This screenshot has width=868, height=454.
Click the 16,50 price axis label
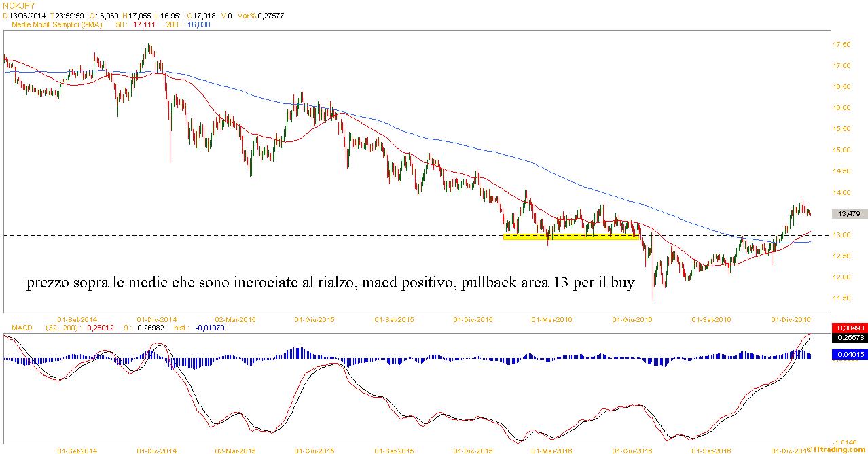[x=841, y=87]
